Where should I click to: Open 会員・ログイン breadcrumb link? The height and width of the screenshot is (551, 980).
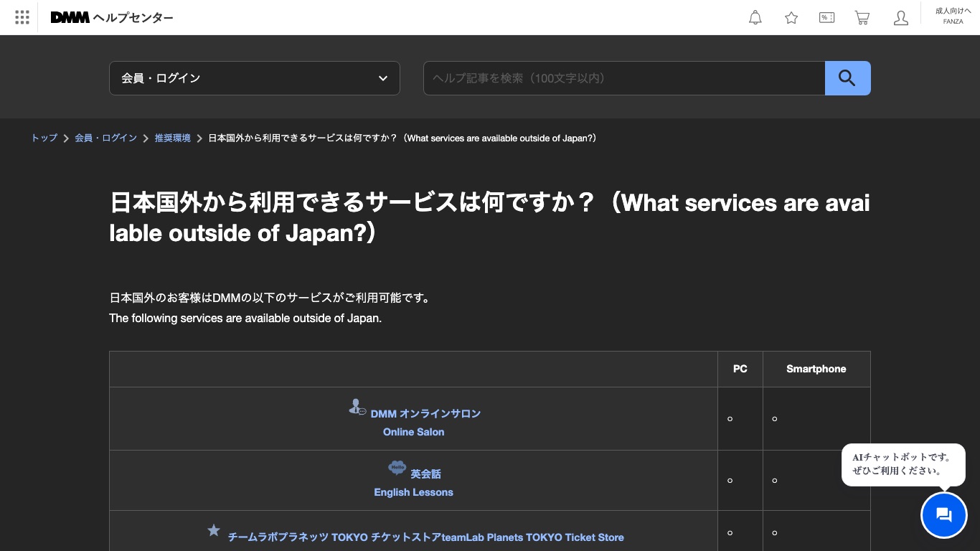105,138
